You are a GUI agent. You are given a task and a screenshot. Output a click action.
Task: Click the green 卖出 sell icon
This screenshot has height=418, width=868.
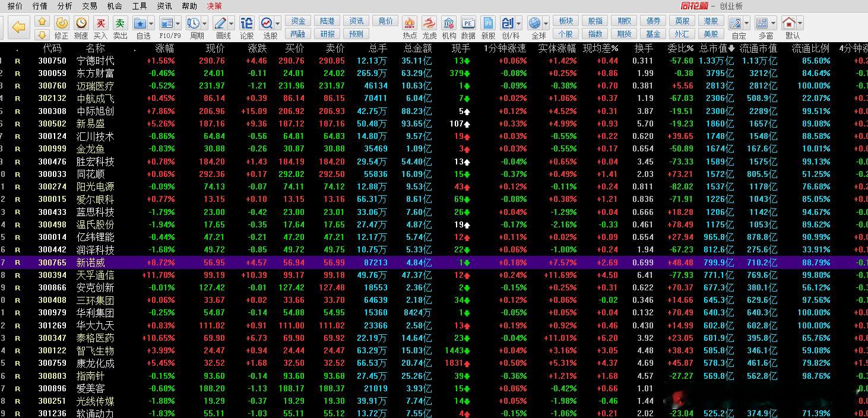point(121,23)
